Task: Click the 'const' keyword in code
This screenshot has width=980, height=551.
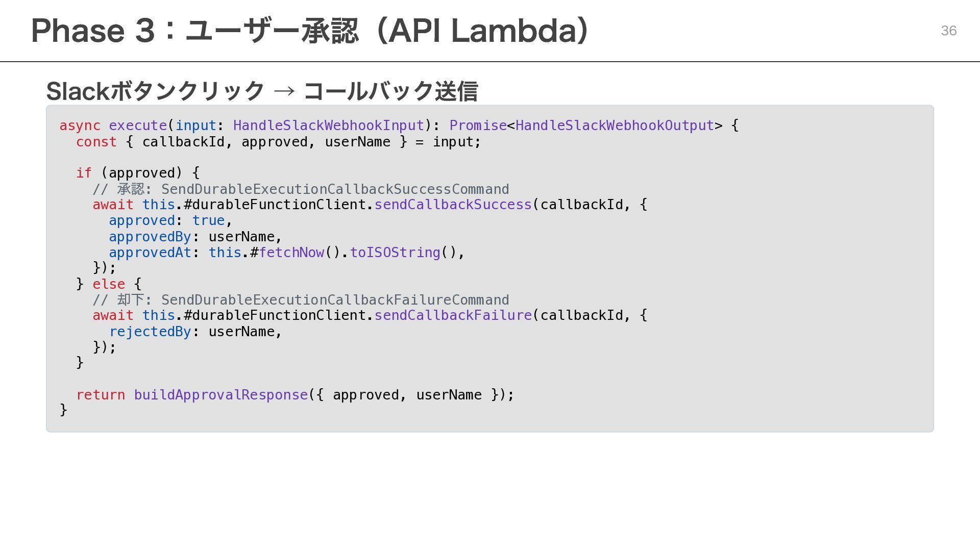Action: click(96, 142)
